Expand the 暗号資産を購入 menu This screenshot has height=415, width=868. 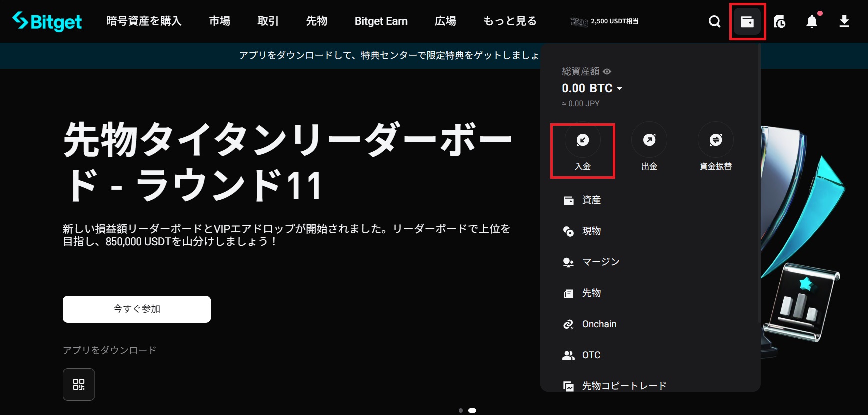coord(144,21)
